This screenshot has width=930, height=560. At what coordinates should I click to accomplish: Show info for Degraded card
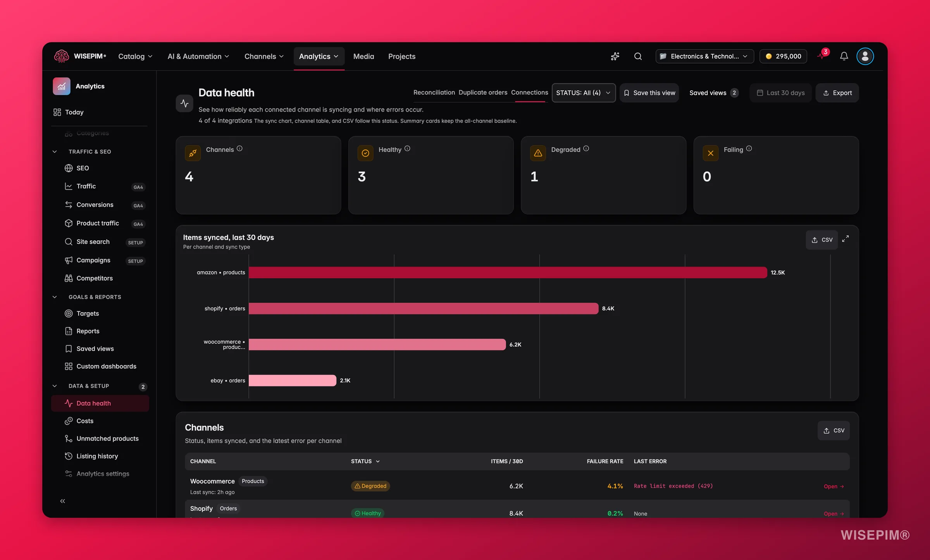pyautogui.click(x=586, y=148)
